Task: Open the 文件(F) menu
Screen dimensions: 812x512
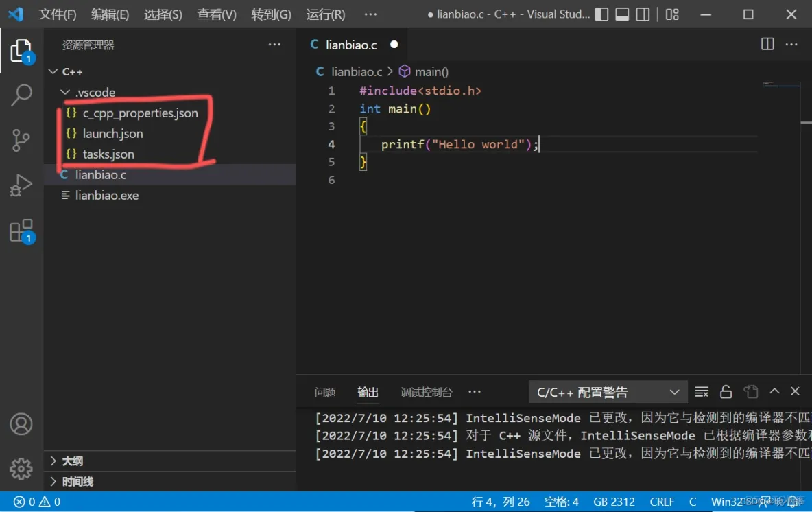Action: point(58,14)
